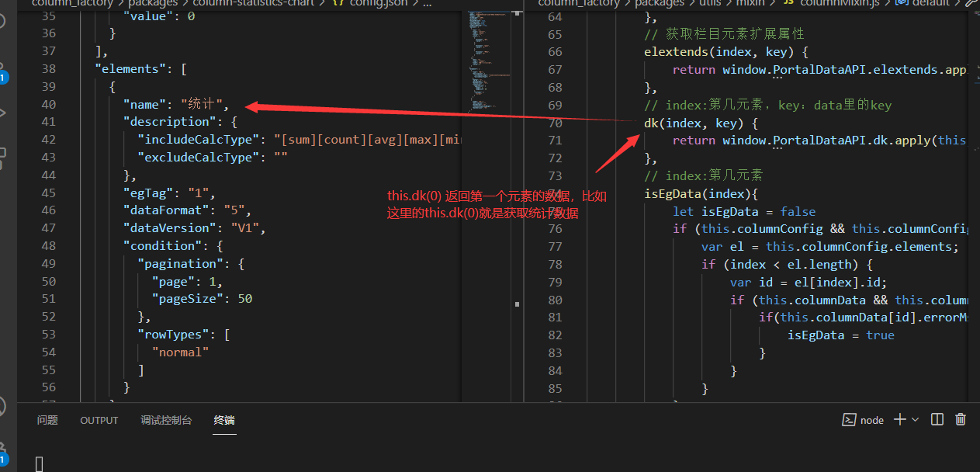Click the "dataVersion" key
Screen dimensions: 980x472
point(169,228)
